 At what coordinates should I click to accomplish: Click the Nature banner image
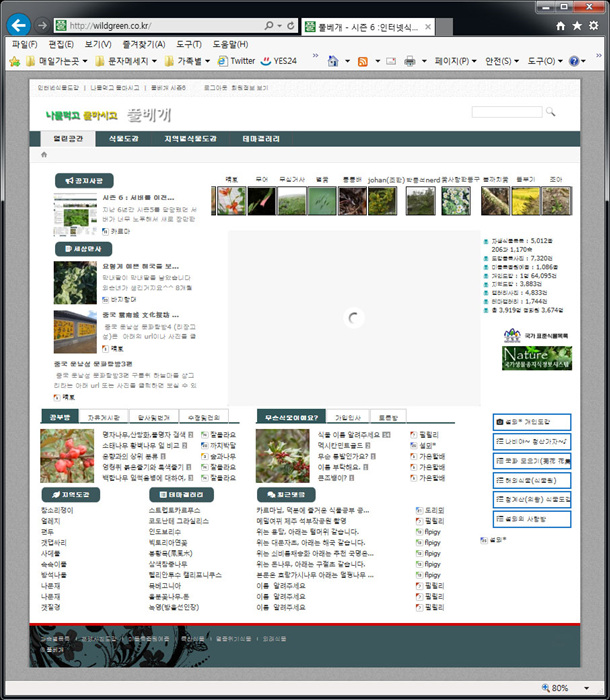pos(537,358)
